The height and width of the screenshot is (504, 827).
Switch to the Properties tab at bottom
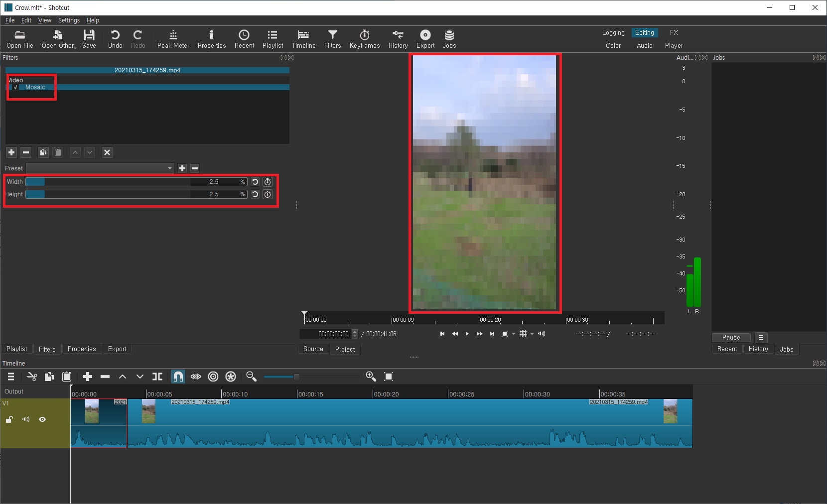coord(82,349)
